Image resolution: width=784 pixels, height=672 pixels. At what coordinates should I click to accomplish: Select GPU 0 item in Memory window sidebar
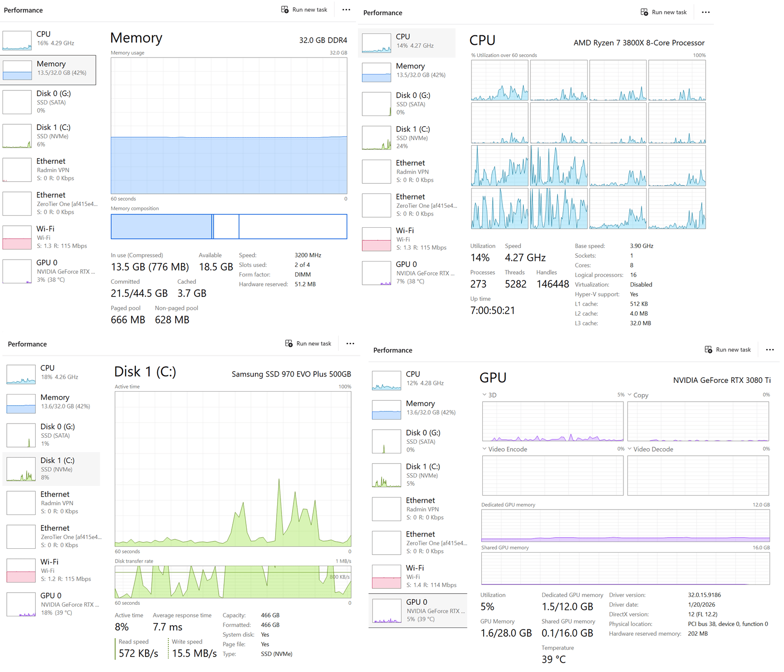pyautogui.click(x=49, y=271)
